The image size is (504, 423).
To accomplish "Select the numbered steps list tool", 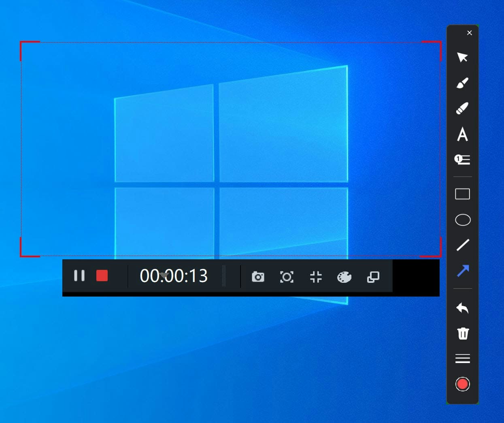I will tap(462, 160).
